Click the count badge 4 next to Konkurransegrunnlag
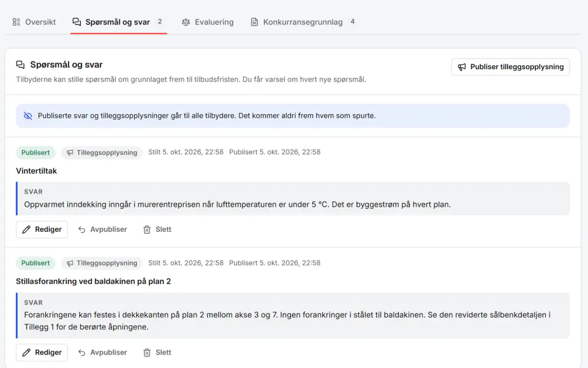 point(353,22)
